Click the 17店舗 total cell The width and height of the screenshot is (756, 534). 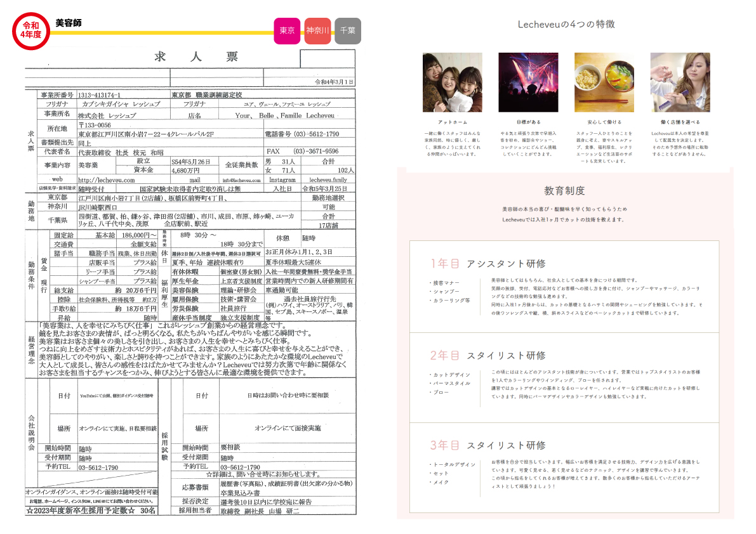pyautogui.click(x=328, y=225)
